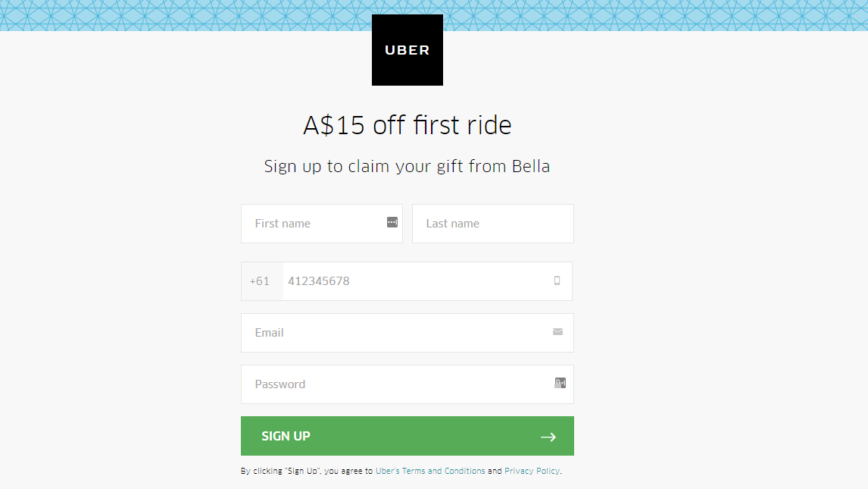Click the Uber logo
Screen dimensions: 868x489
tap(407, 49)
